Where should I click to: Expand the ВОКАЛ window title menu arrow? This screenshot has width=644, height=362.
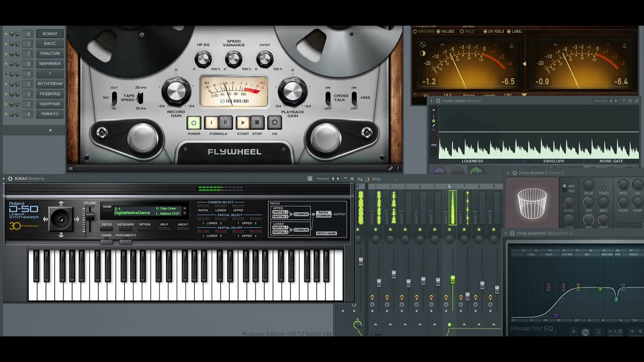pyautogui.click(x=4, y=178)
